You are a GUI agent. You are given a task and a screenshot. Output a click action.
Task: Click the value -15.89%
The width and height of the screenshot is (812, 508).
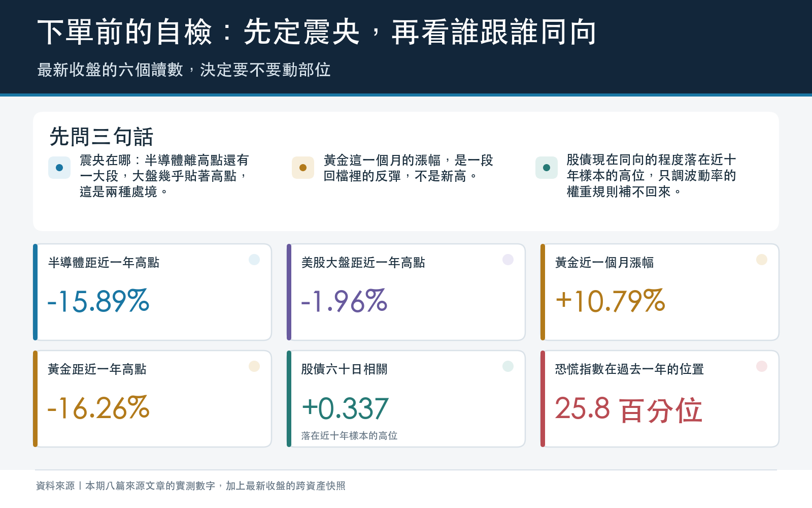tap(98, 301)
